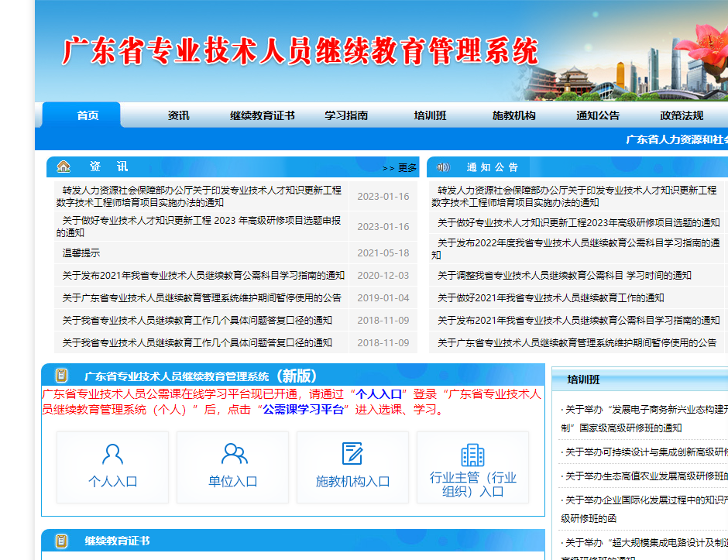The width and height of the screenshot is (728, 560).
Task: Click the 单位入口 group icon
Action: (233, 454)
